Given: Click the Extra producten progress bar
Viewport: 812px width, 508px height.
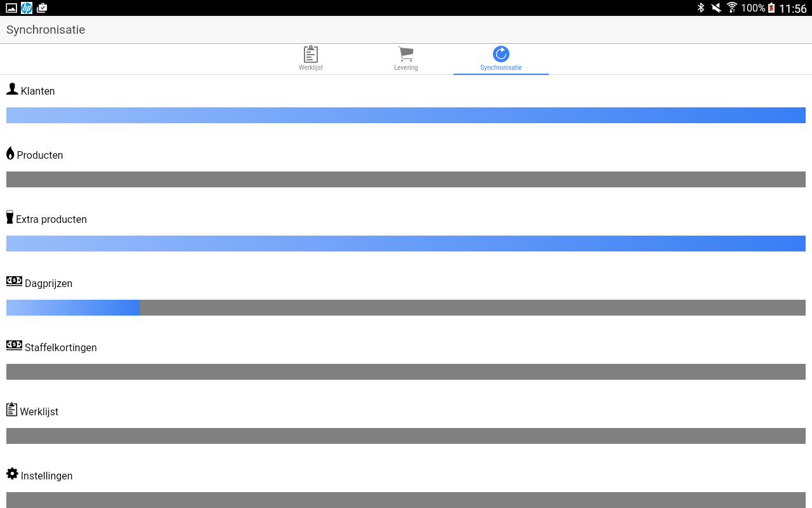Looking at the screenshot, I should (406, 243).
